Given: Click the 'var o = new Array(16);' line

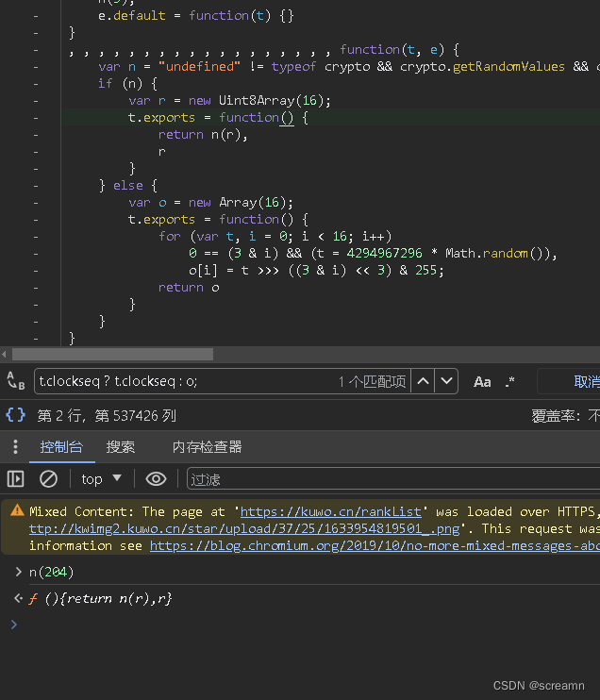Looking at the screenshot, I should point(210,202).
